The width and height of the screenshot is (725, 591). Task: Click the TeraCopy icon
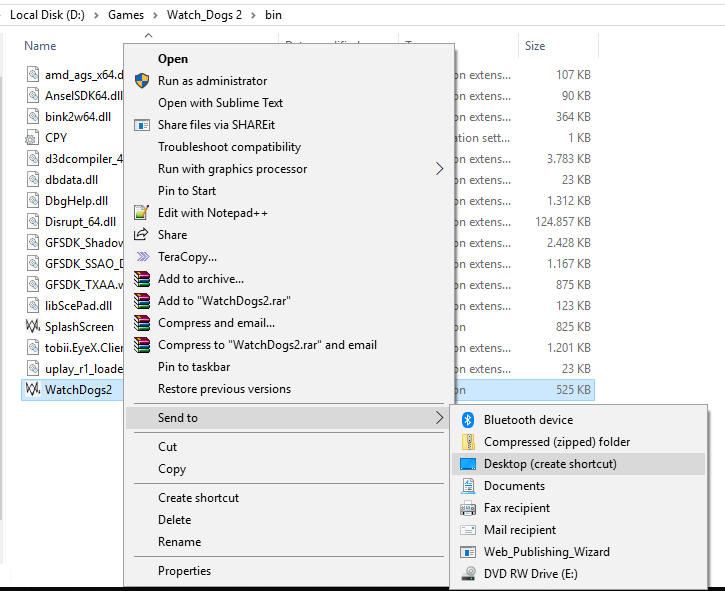tap(143, 256)
